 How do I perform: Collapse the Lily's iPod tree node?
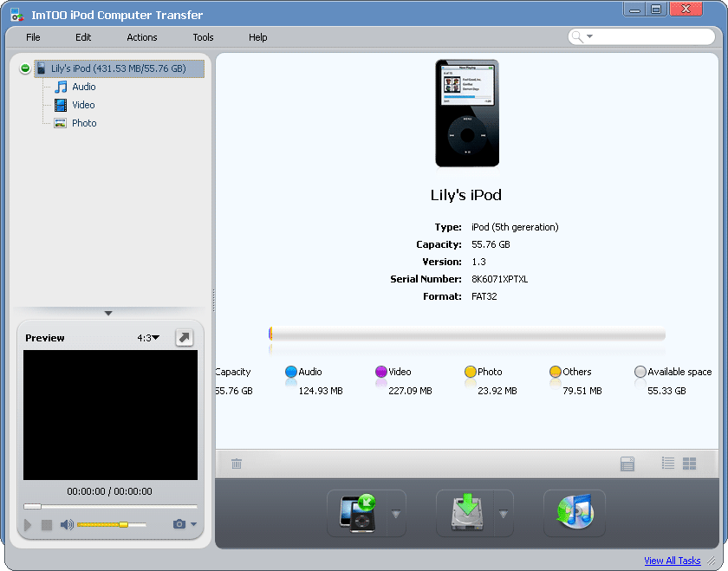(24, 68)
